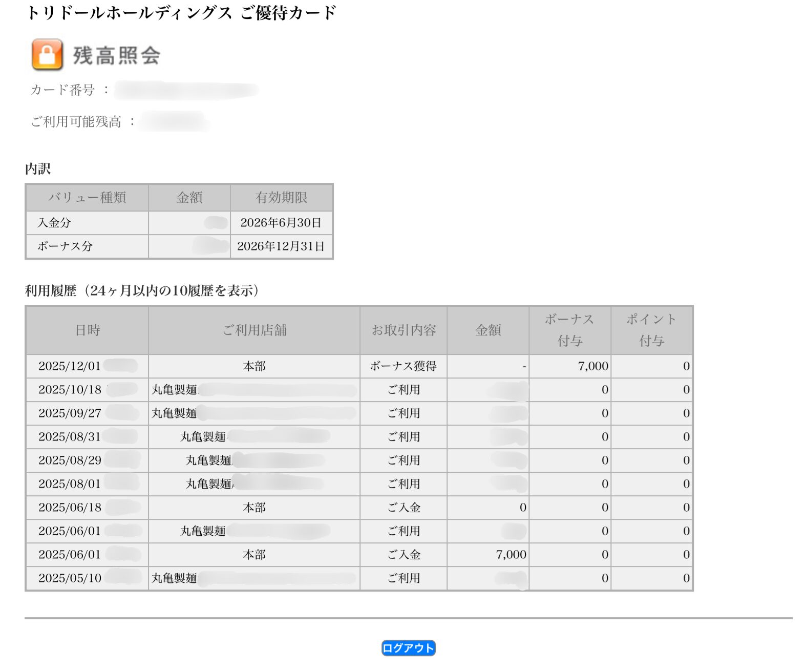Click the ご利用店舗 column header

254,330
